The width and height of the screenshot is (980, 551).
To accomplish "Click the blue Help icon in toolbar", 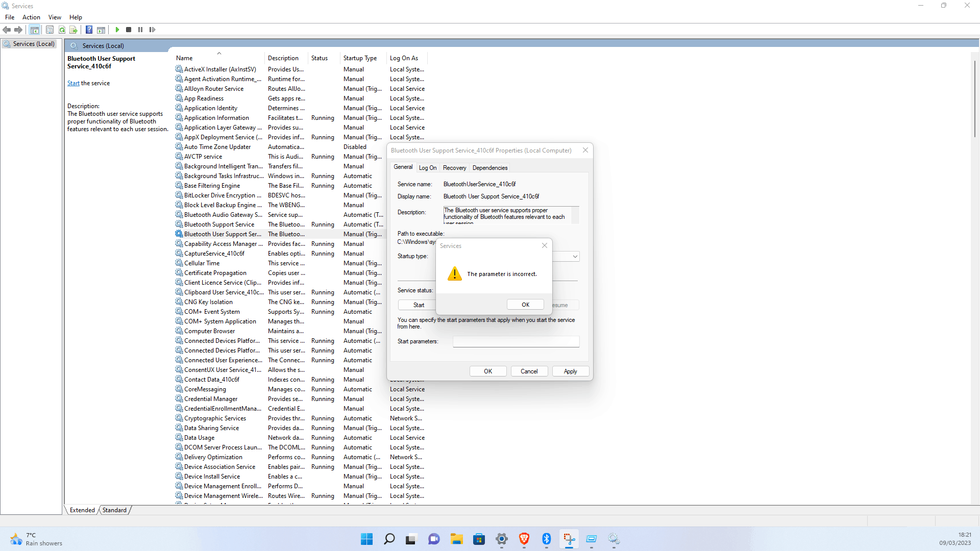I will tap(89, 30).
